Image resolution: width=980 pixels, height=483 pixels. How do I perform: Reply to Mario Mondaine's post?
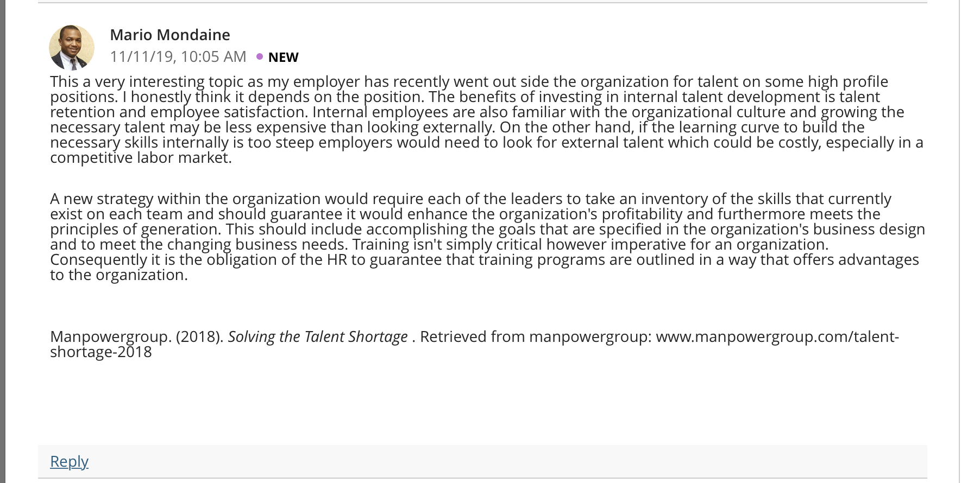[69, 461]
